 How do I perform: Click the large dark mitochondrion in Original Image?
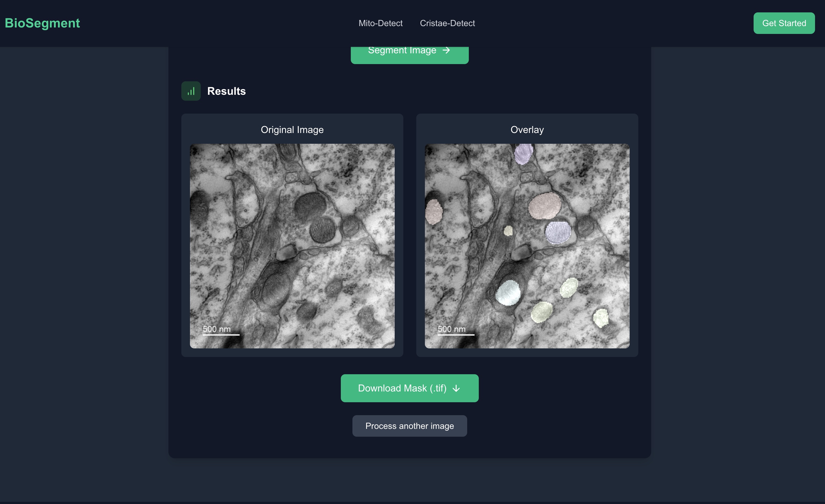click(310, 205)
